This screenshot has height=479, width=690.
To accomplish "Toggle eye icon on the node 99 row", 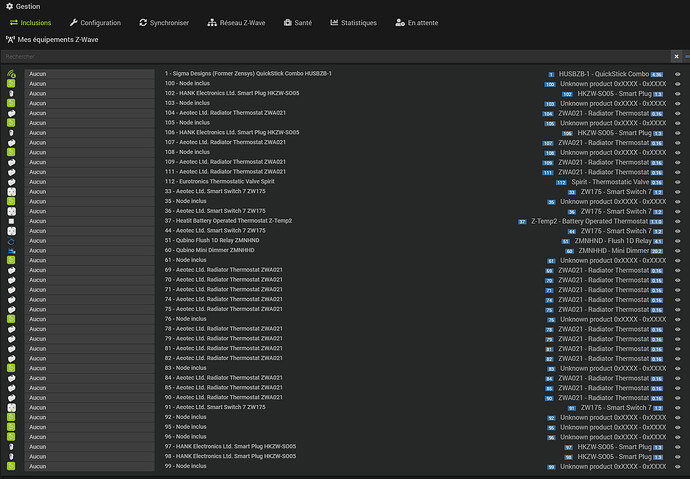I will click(678, 467).
